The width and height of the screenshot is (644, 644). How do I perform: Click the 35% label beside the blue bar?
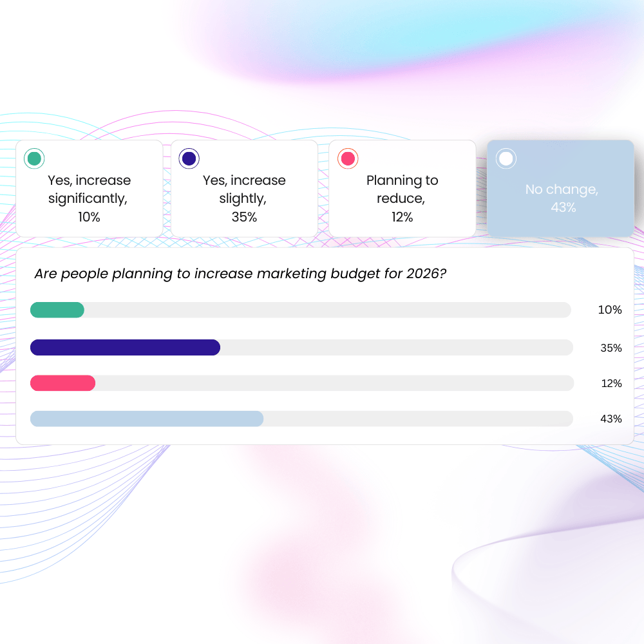[611, 348]
